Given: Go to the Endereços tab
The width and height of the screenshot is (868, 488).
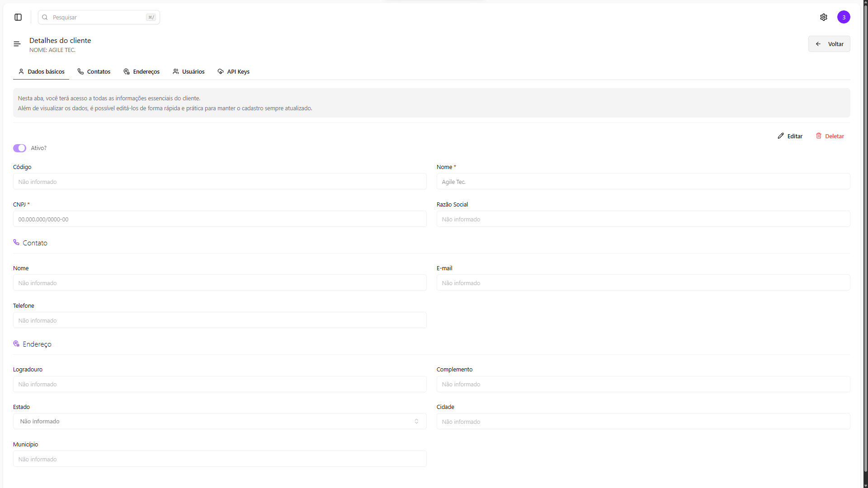Looking at the screenshot, I should pyautogui.click(x=142, y=71).
